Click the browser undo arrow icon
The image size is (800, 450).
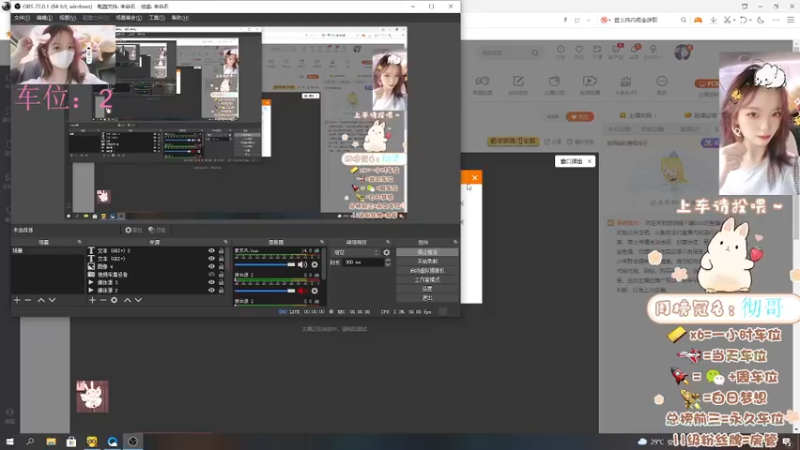click(743, 20)
